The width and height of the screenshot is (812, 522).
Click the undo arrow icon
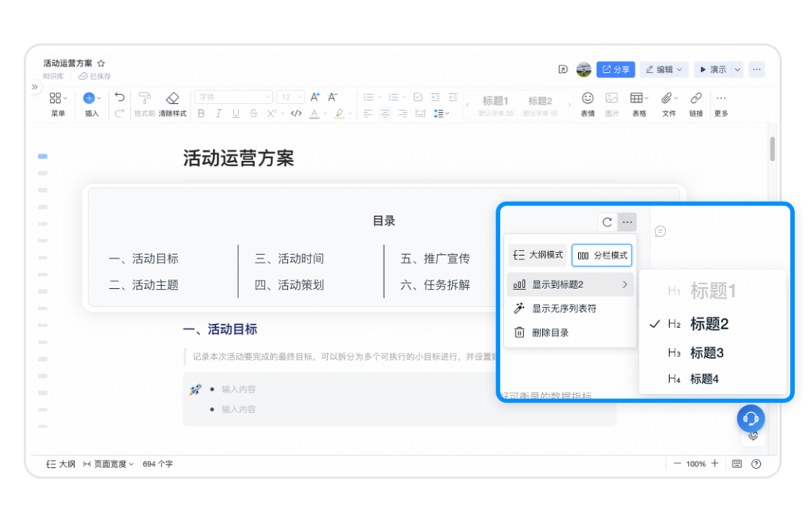(x=120, y=97)
